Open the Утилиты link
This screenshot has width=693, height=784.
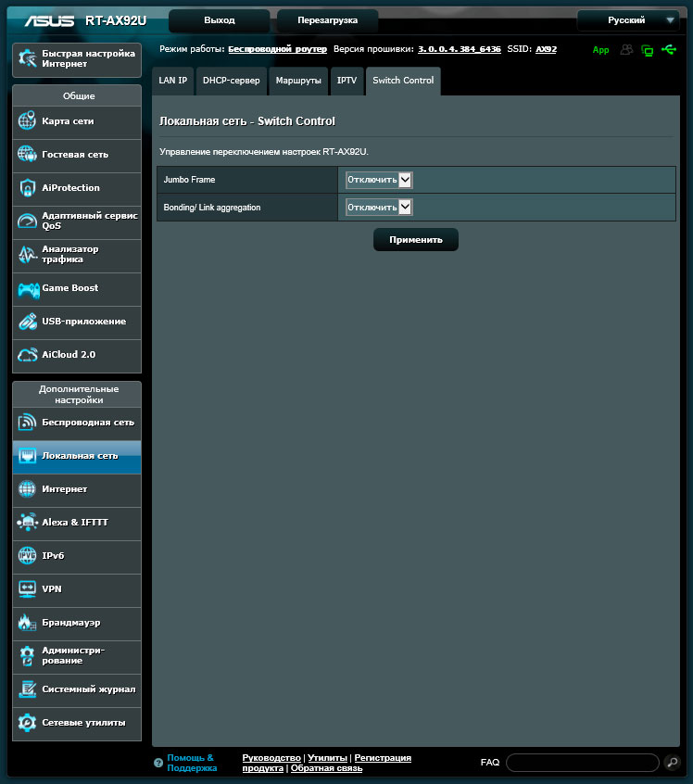click(x=327, y=758)
